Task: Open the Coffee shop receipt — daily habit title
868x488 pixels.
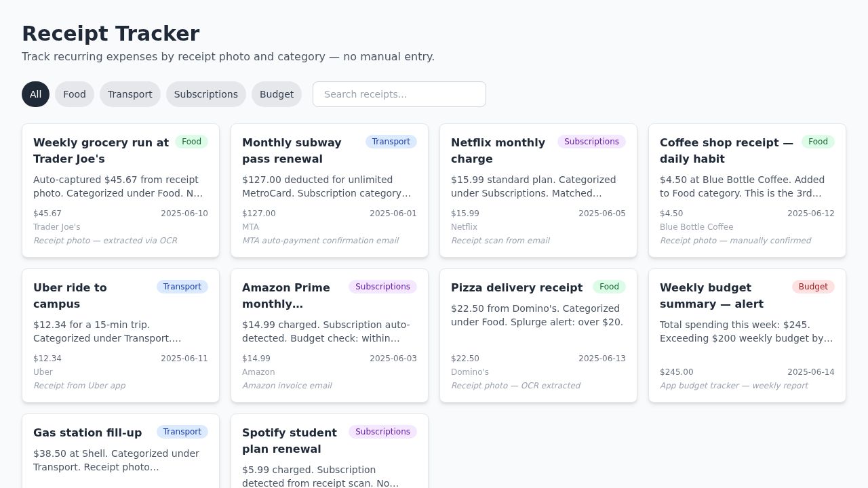Action: click(x=726, y=150)
